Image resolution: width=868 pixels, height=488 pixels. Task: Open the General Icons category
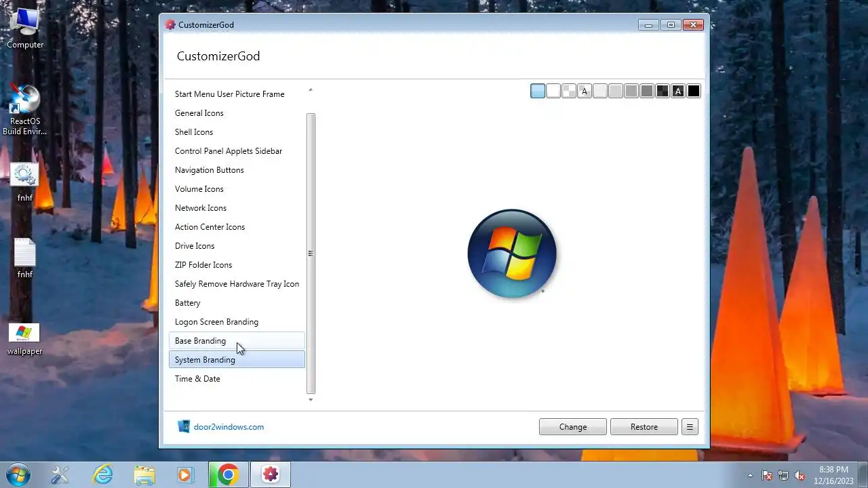click(x=237, y=113)
